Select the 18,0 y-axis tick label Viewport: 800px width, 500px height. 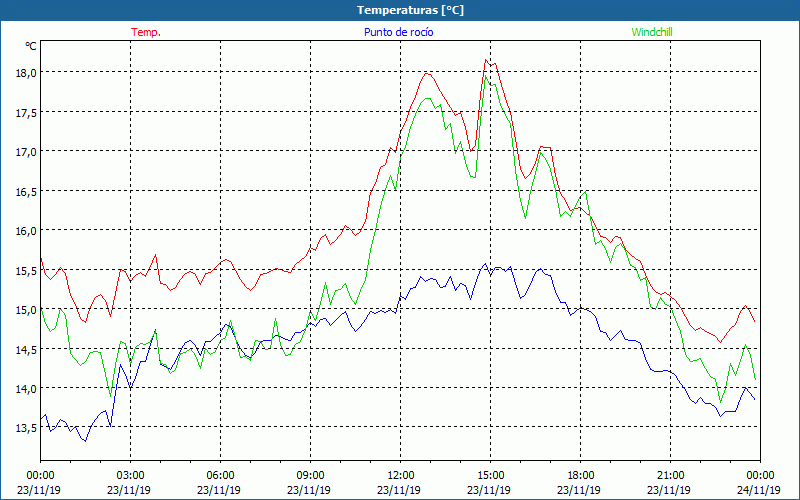(x=24, y=72)
